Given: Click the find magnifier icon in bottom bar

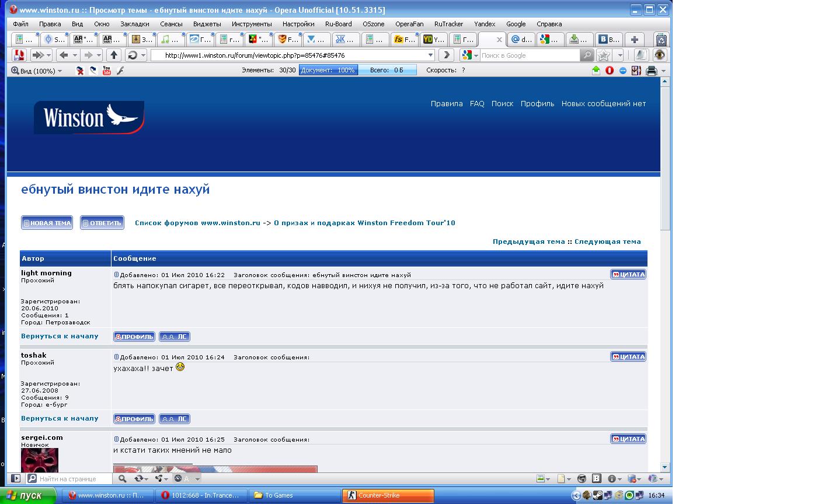Looking at the screenshot, I should (x=122, y=478).
